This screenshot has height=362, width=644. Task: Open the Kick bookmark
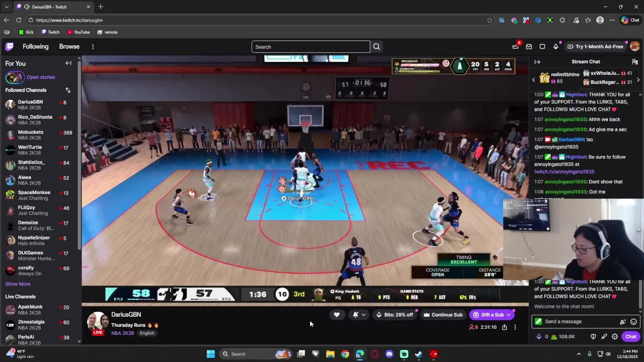point(26,32)
